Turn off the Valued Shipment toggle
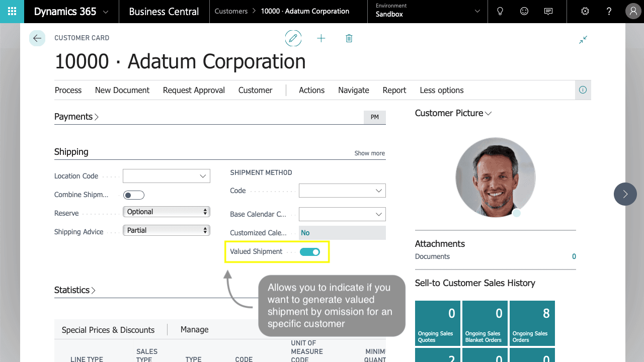 tap(310, 252)
